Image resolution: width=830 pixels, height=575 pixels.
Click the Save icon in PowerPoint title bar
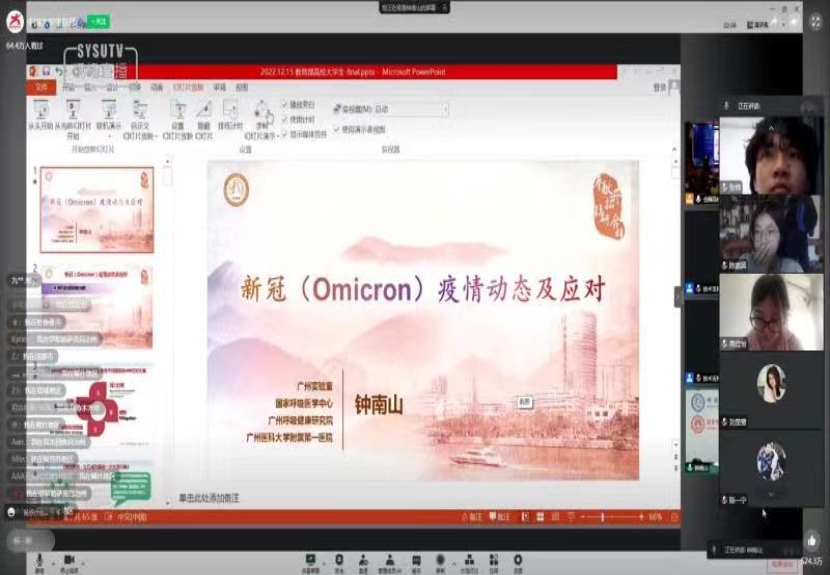click(x=47, y=71)
